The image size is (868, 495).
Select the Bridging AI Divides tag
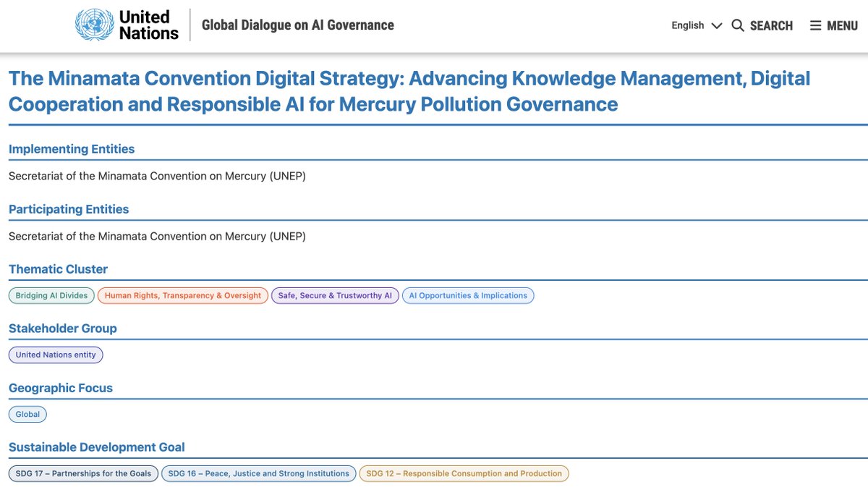click(51, 295)
